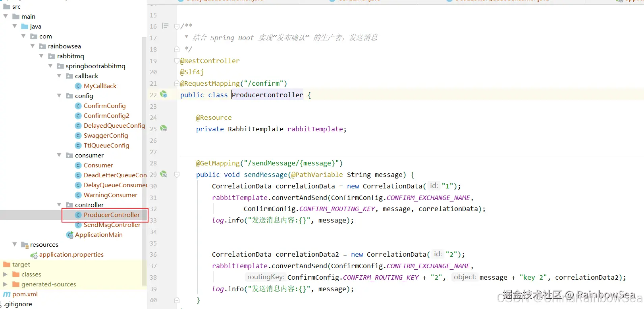Collapse the controller package
Screen dimensions: 644x309
click(59, 205)
